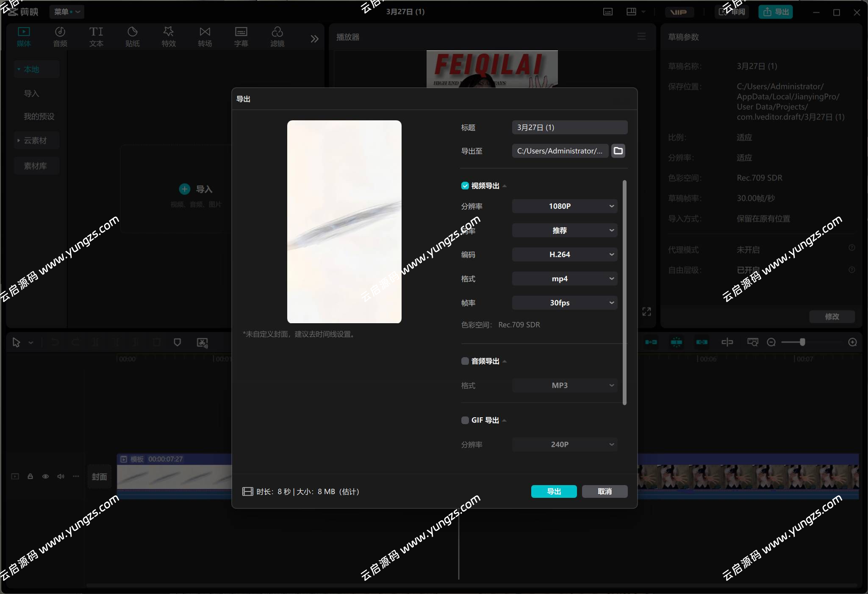
Task: Open the 贴纸 stickers panel
Action: pyautogui.click(x=132, y=36)
